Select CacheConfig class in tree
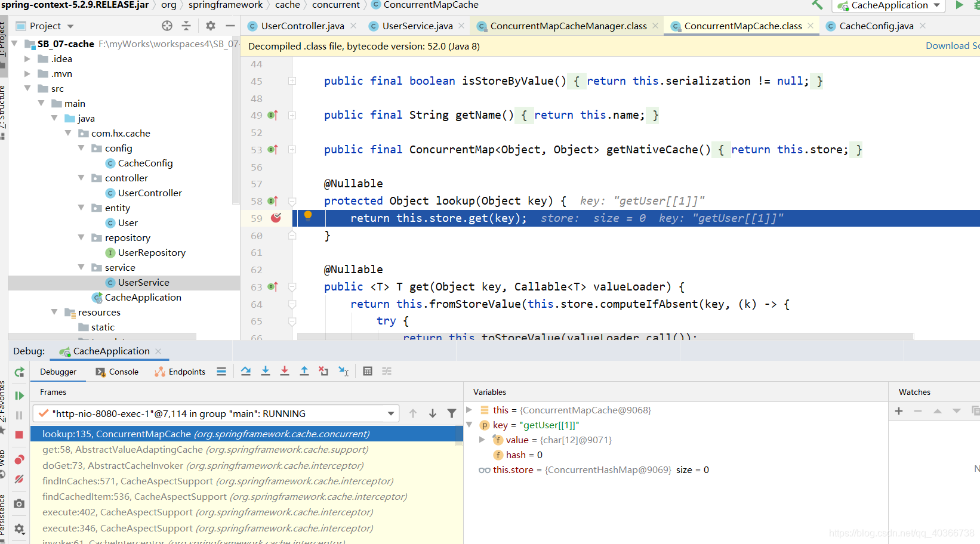This screenshot has width=980, height=544. (x=145, y=163)
